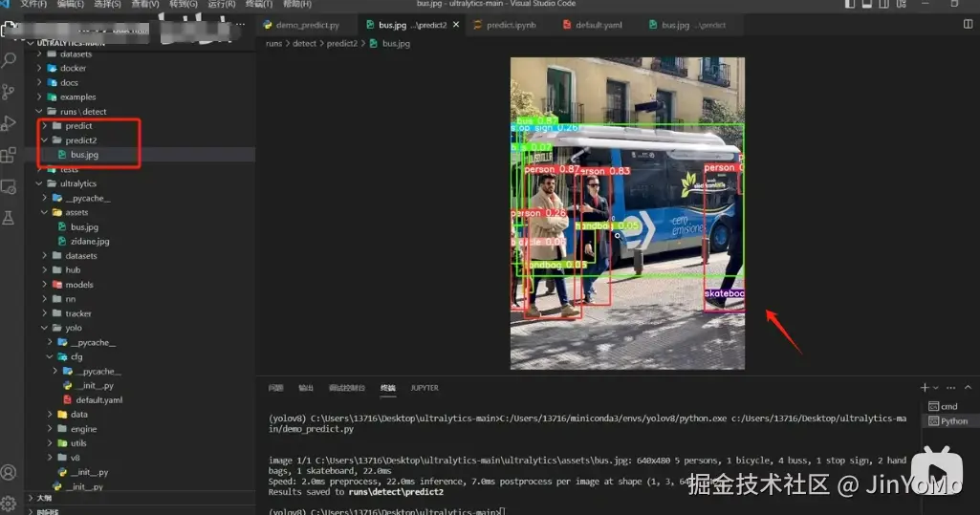Switch to JUPYTER panel tab
This screenshot has width=980, height=515.
click(x=425, y=388)
